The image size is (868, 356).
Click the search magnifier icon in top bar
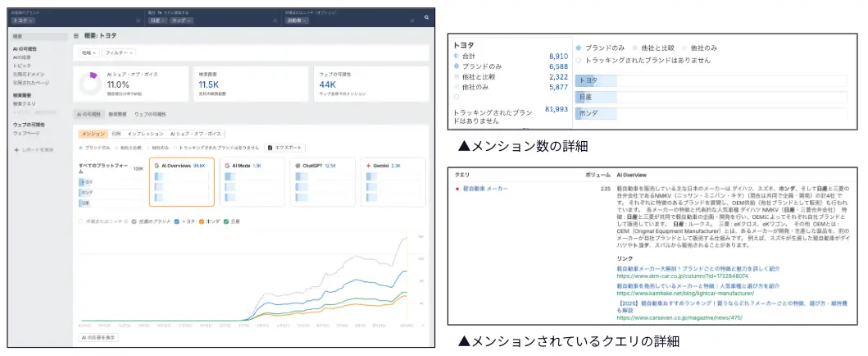[x=426, y=16]
